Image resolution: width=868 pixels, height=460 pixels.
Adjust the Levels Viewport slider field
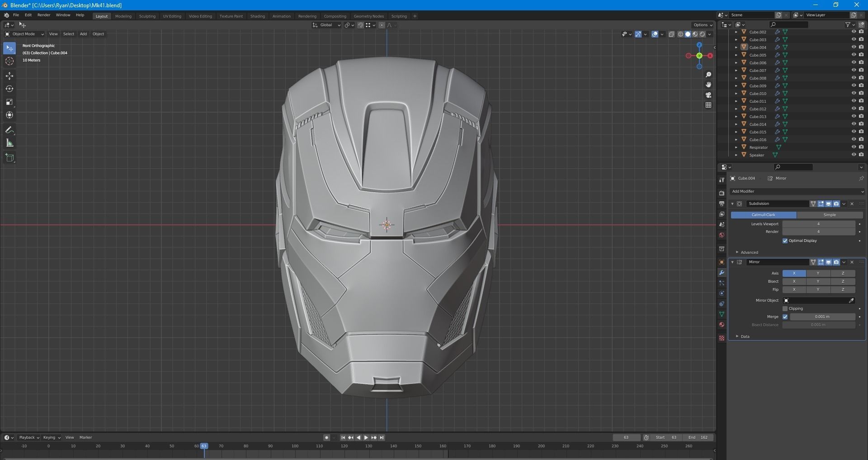pyautogui.click(x=818, y=224)
